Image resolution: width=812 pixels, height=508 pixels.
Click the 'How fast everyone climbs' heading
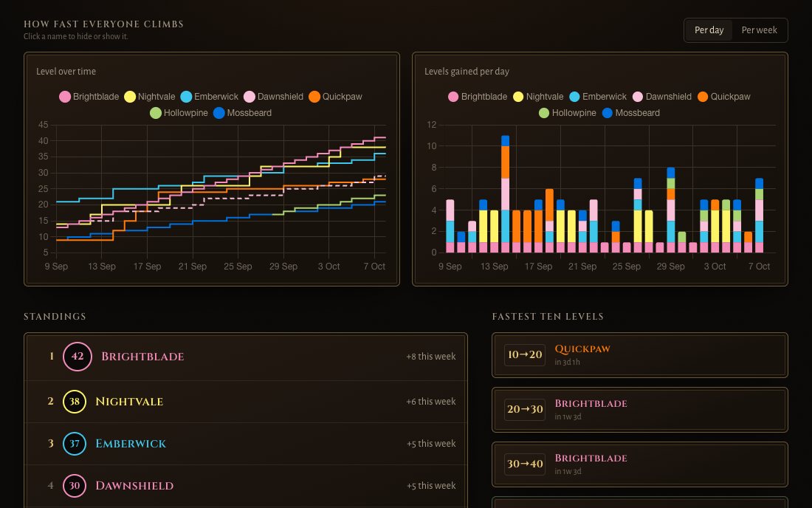103,24
